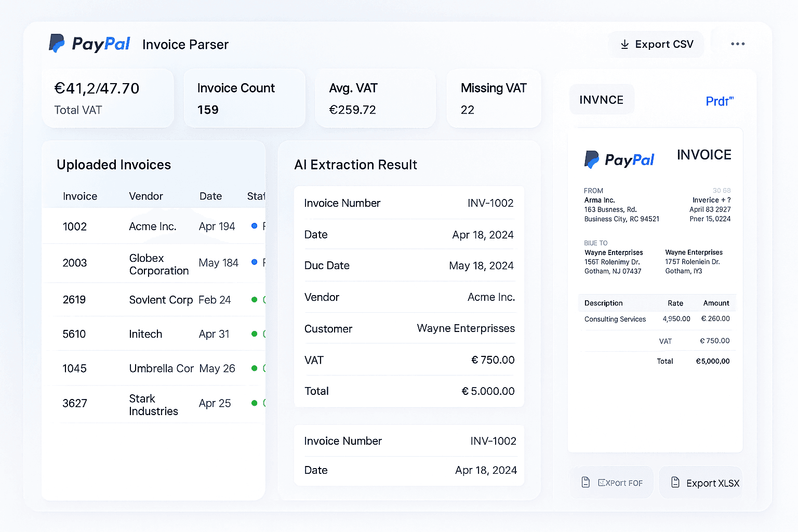
Task: Click vendor Globex Corporation
Action: click(x=159, y=264)
